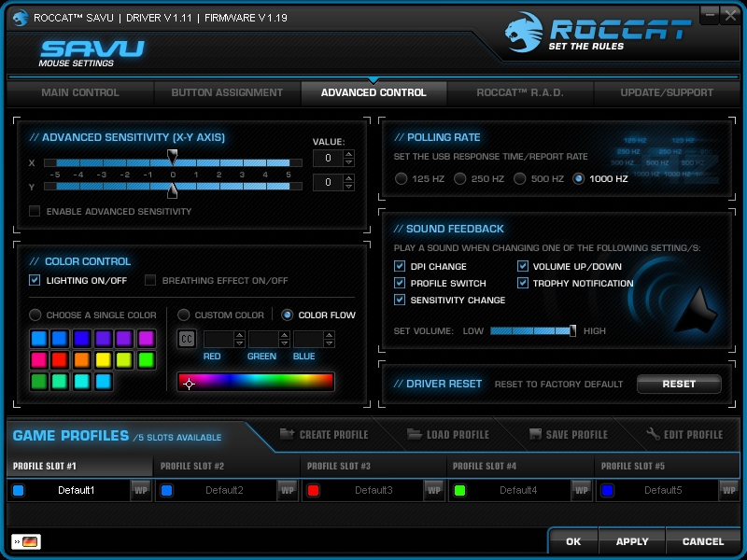Click the Load Profile open-folder icon
The image size is (747, 560).
[x=415, y=434]
